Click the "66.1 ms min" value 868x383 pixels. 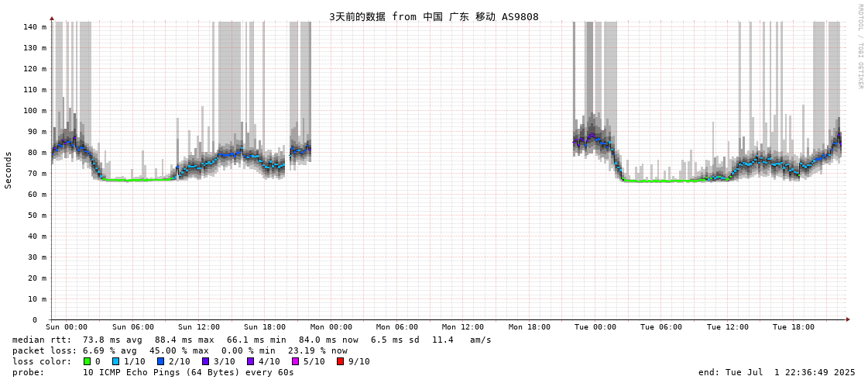(256, 340)
